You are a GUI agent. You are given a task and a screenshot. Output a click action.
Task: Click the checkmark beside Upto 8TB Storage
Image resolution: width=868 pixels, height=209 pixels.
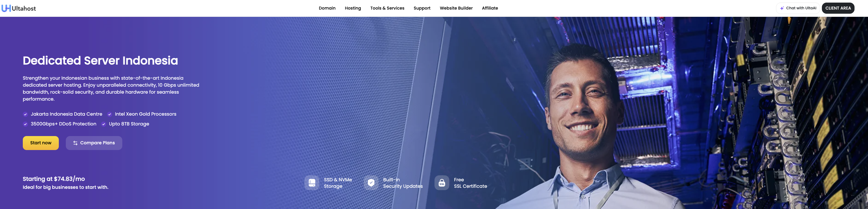click(103, 124)
